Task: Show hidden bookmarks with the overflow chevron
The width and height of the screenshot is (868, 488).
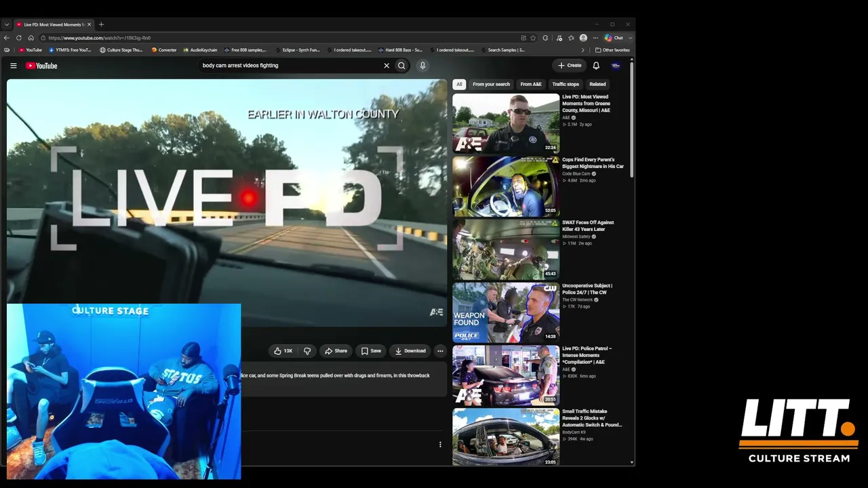Action: 583,50
